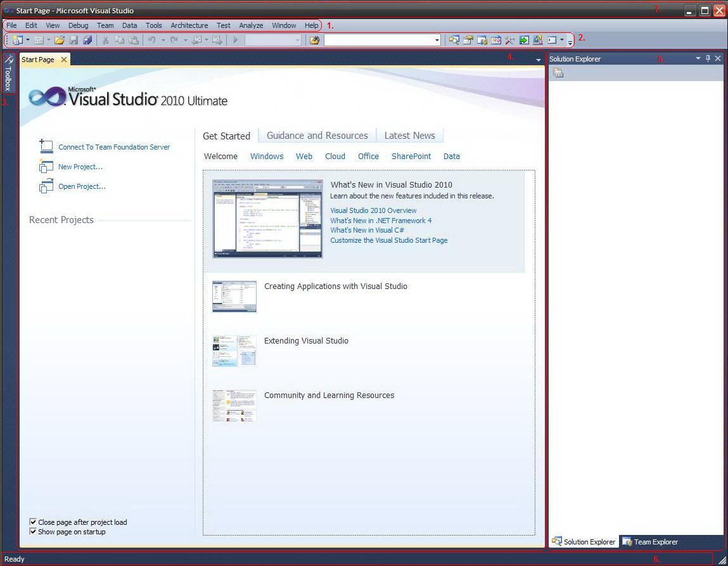Open Customize the Visual Studio Start Page link
Viewport: 728px width, 566px height.
click(388, 240)
